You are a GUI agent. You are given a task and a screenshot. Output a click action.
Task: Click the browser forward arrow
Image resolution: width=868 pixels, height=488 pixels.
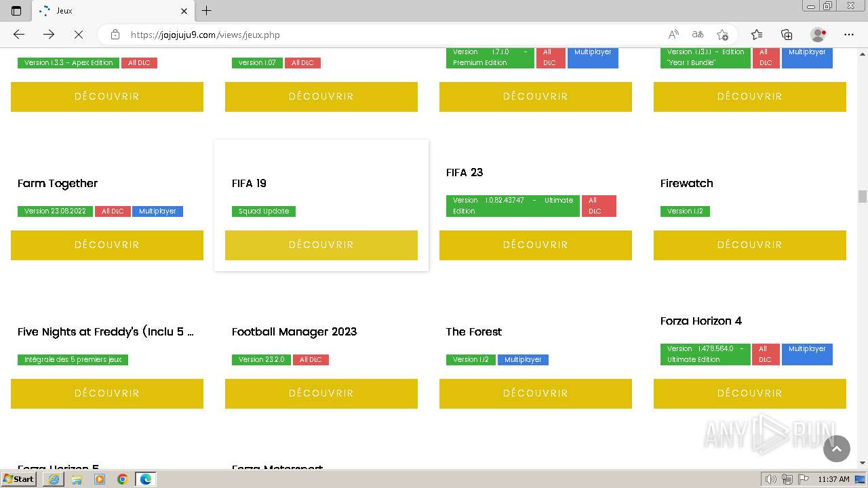(x=49, y=35)
